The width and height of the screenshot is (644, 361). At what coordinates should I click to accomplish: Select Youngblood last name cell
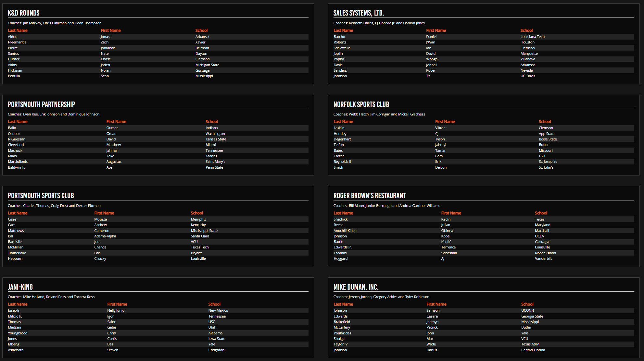(x=18, y=333)
